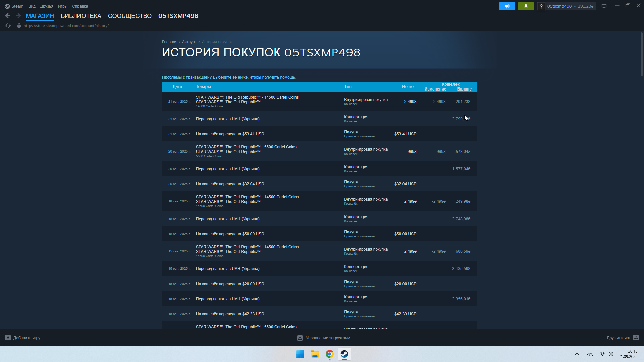
Task: Click the Дата column header
Action: click(177, 87)
